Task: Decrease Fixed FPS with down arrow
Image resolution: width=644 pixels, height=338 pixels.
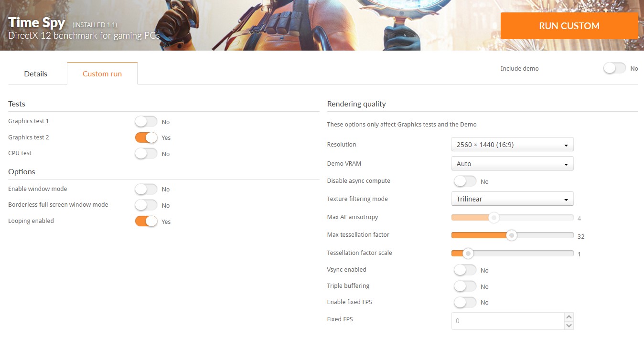Action: pyautogui.click(x=569, y=326)
